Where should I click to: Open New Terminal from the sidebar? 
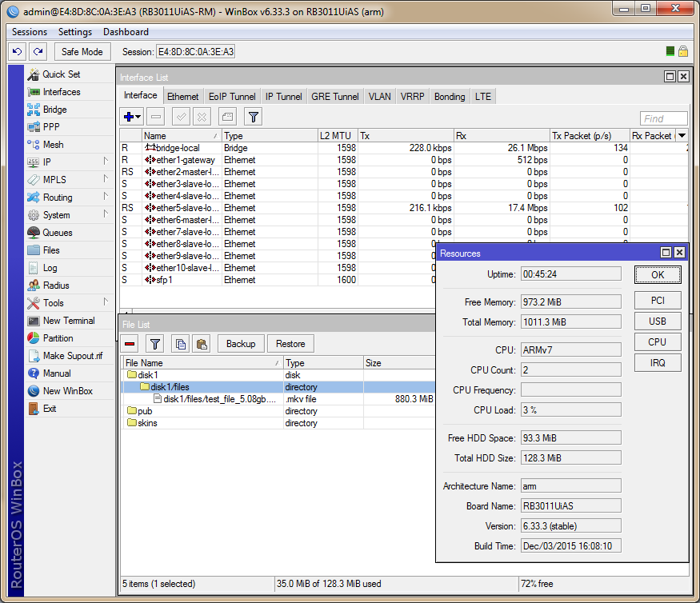coord(68,321)
